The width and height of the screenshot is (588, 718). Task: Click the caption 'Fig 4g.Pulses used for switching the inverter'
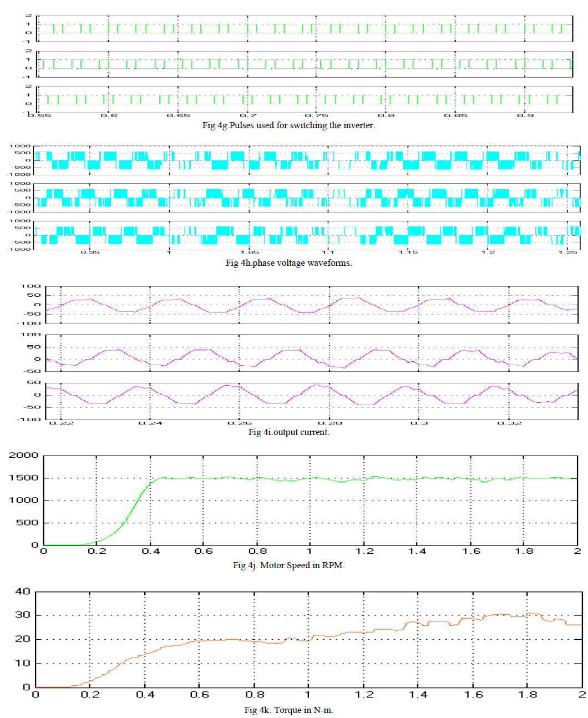pyautogui.click(x=288, y=125)
